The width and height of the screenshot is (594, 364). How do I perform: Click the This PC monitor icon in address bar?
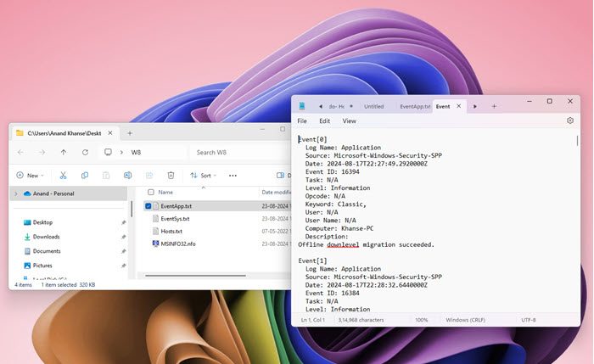(108, 152)
